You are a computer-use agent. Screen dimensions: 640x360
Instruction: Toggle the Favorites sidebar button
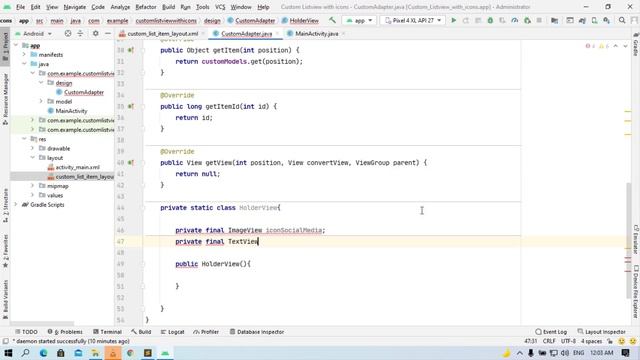tap(5, 251)
